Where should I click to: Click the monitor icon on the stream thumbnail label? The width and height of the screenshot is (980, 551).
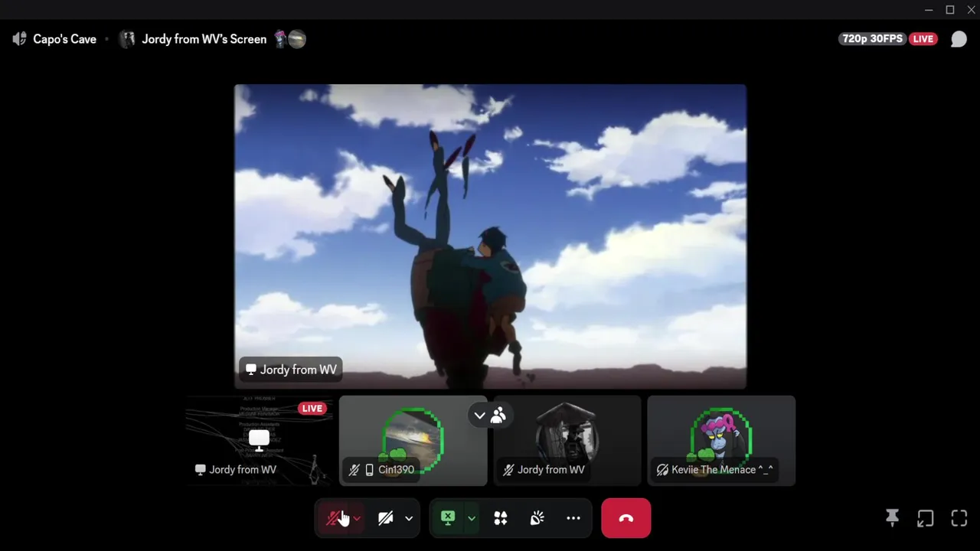point(200,470)
